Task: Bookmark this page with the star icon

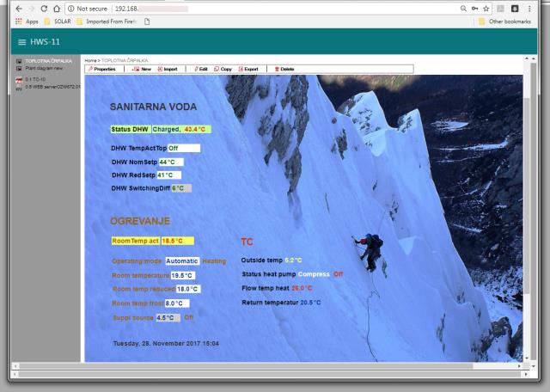Action: (486, 7)
